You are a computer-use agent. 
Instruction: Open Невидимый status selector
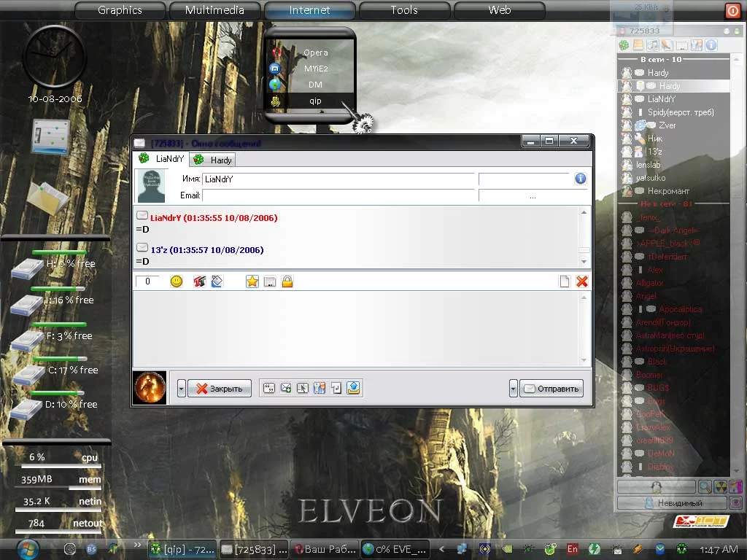672,503
